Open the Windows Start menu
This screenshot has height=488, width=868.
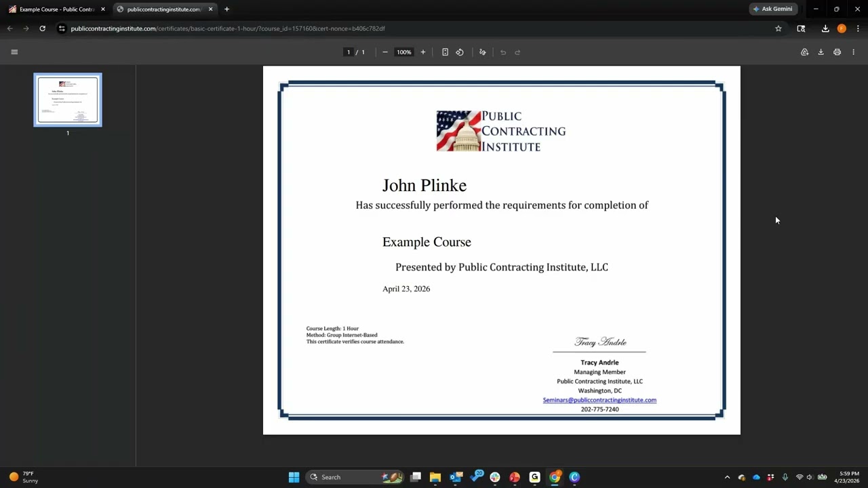(x=294, y=477)
